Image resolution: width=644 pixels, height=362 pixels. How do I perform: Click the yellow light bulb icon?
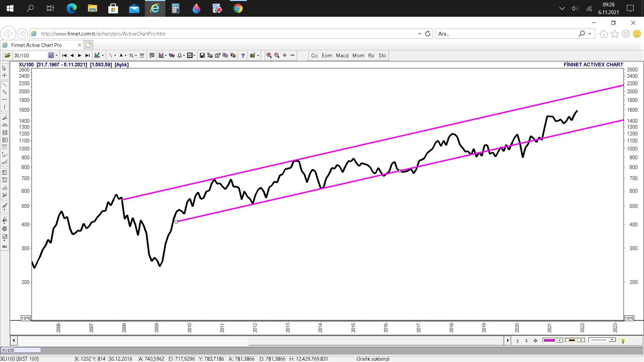(x=623, y=341)
